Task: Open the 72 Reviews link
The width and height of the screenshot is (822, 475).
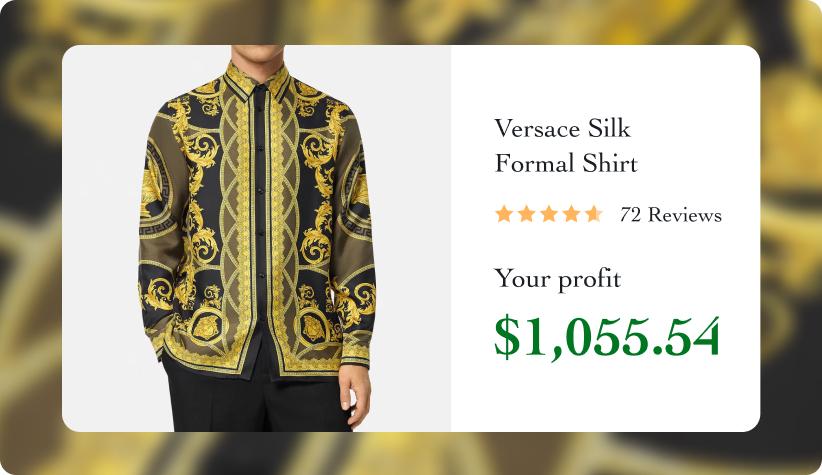Action: coord(670,215)
